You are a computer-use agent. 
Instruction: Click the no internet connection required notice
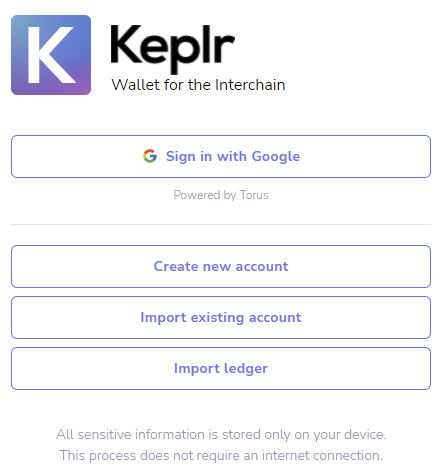(x=221, y=455)
